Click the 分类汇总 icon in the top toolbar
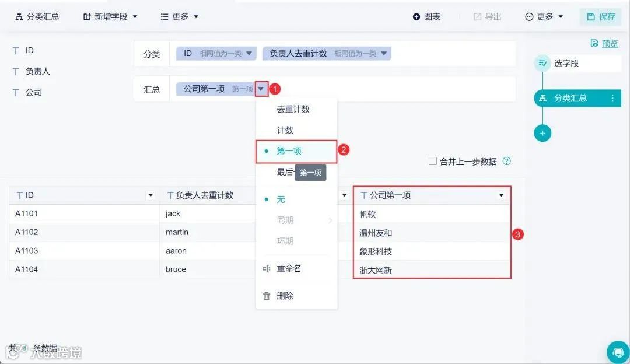Screen dimensions: 630x364 20,16
